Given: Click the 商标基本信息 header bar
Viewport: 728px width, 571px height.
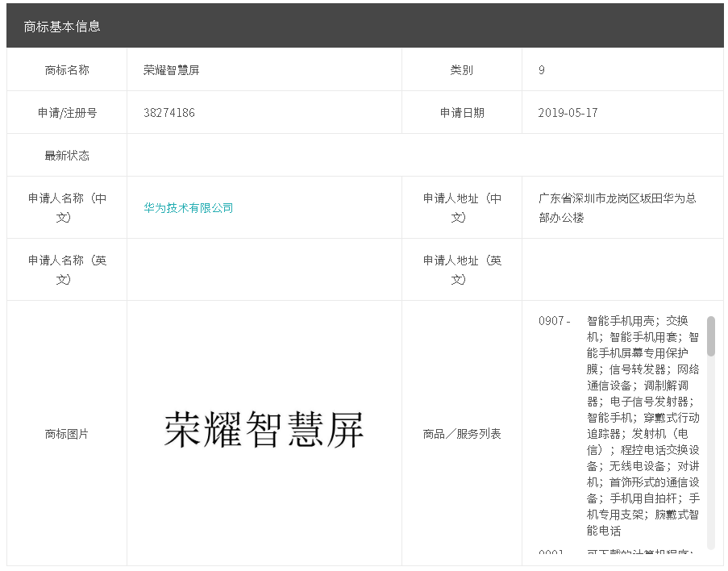Looking at the screenshot, I should click(364, 26).
